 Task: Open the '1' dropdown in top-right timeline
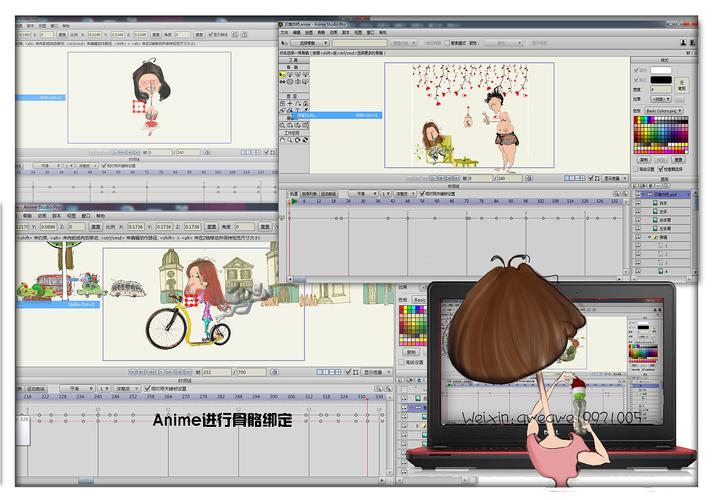click(x=385, y=194)
